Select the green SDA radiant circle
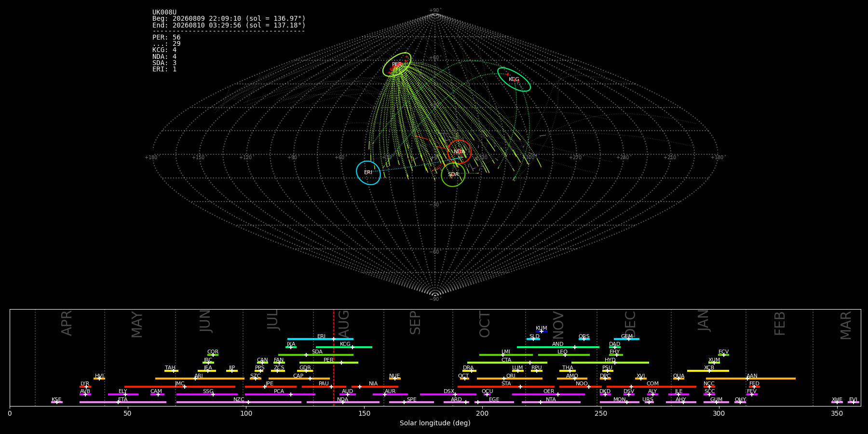 [x=453, y=175]
